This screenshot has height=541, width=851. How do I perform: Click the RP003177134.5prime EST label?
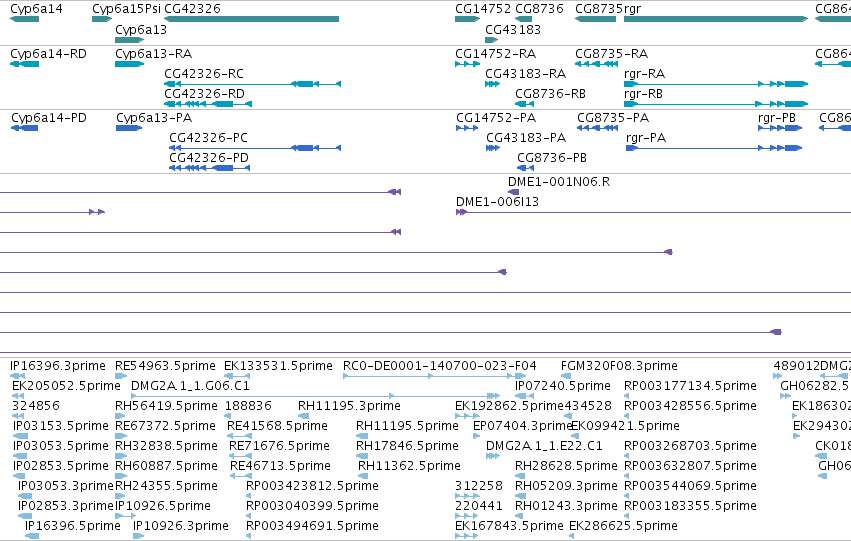click(690, 386)
